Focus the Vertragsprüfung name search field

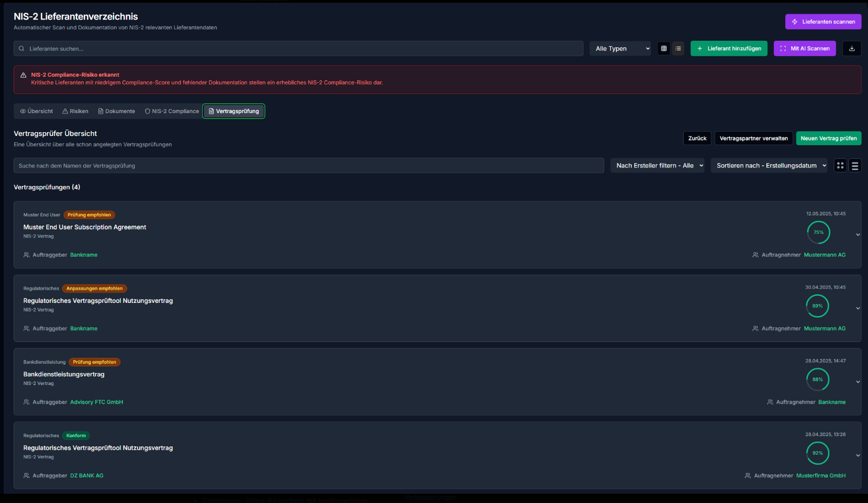click(309, 165)
